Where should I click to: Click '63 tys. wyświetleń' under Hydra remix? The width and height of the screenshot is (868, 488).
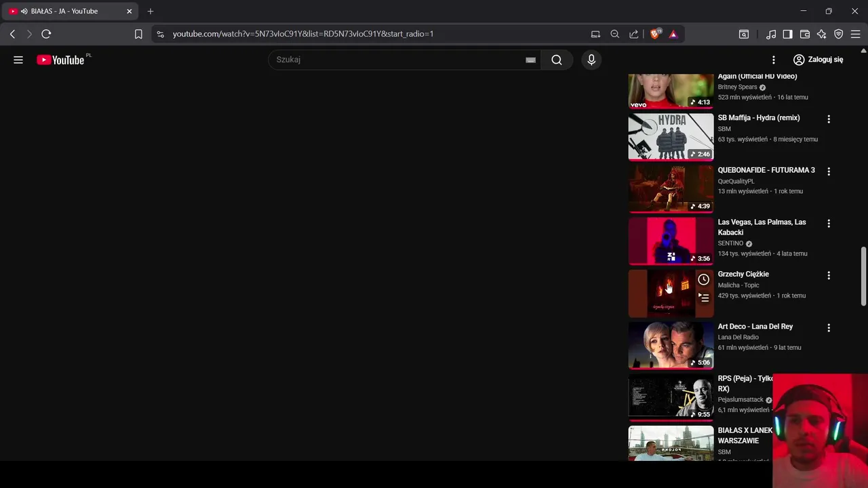pyautogui.click(x=743, y=139)
